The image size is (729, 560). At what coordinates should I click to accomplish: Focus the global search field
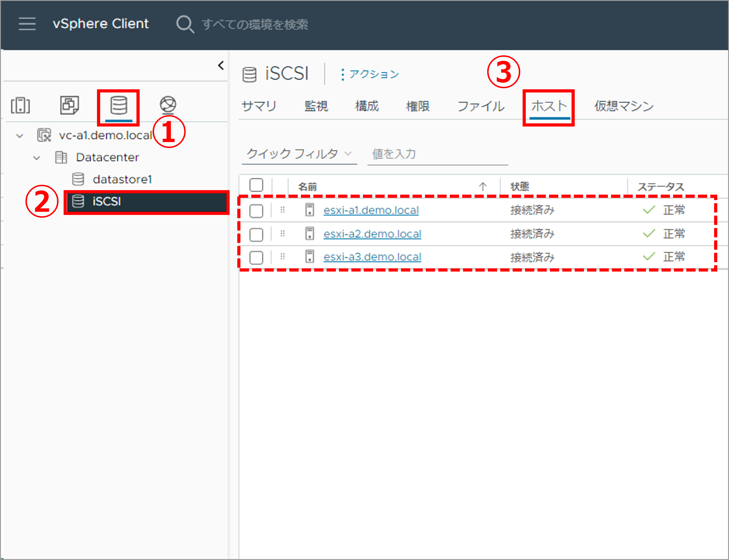pos(255,24)
